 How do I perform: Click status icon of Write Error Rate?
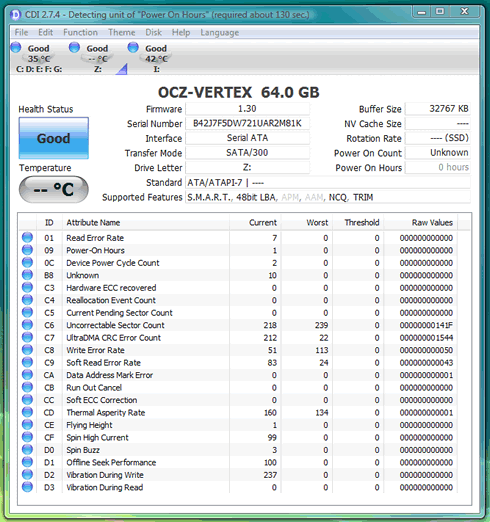[27, 350]
